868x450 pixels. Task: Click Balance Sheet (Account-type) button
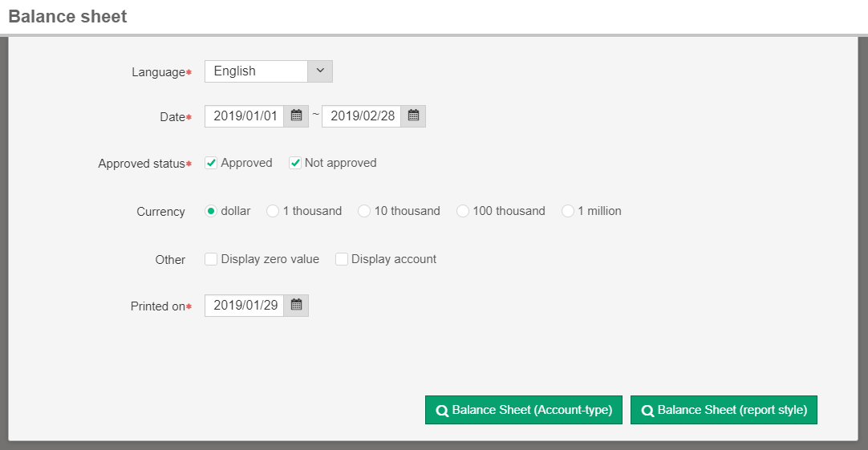pos(524,410)
